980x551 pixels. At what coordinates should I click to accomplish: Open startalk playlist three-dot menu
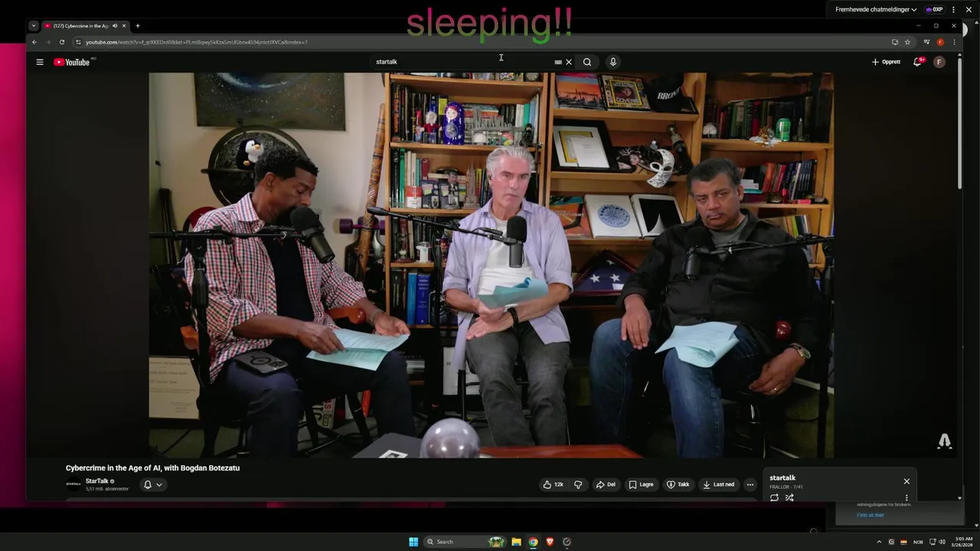tap(906, 497)
